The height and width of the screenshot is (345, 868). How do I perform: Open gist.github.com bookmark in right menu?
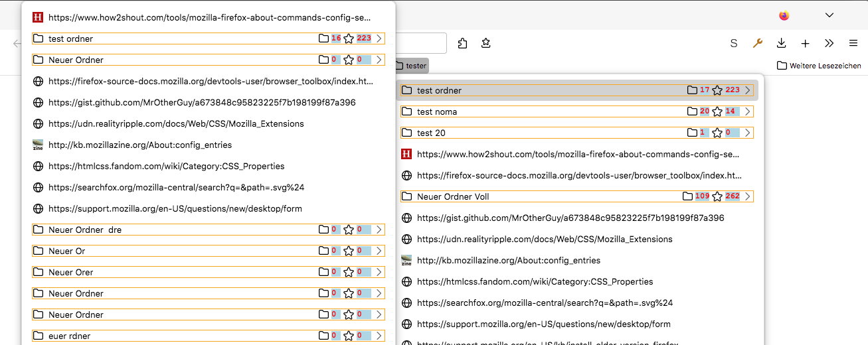pyautogui.click(x=570, y=218)
